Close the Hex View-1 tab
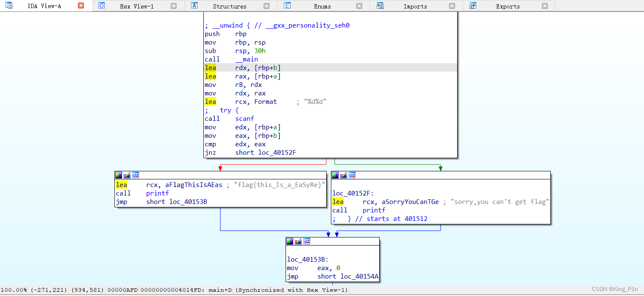644x296 pixels. (x=174, y=6)
